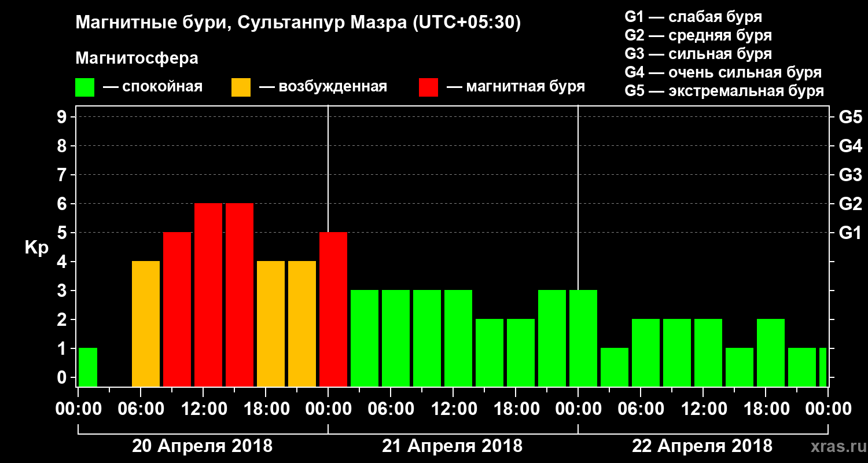Click the G5 label on the right axis
Image resolution: width=868 pixels, height=463 pixels.
851,117
